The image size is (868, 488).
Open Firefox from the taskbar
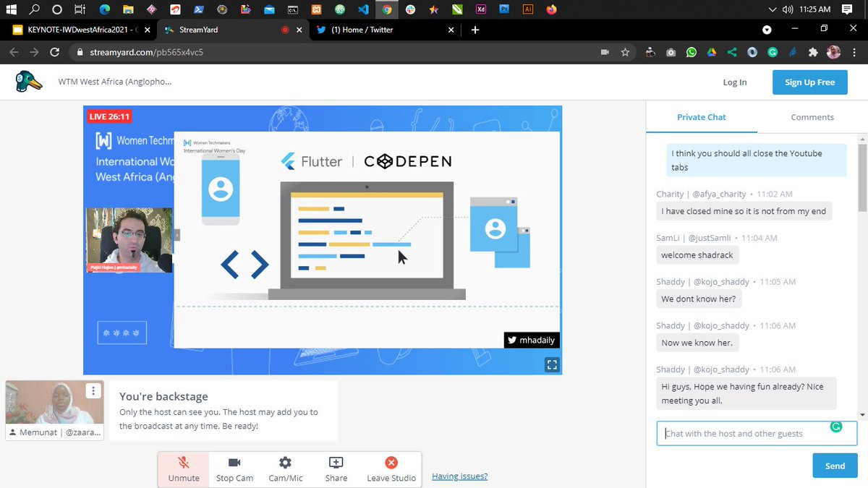click(551, 9)
